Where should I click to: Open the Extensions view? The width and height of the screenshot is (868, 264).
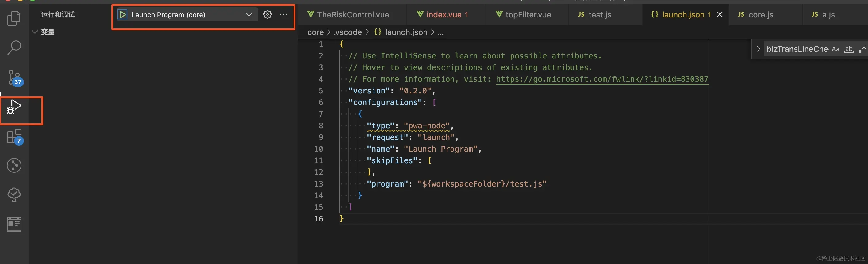click(15, 137)
